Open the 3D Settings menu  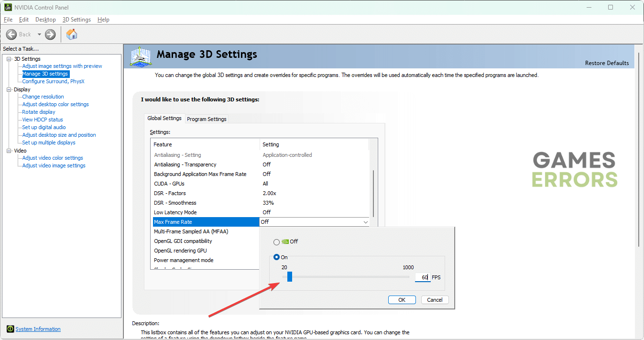coord(76,20)
